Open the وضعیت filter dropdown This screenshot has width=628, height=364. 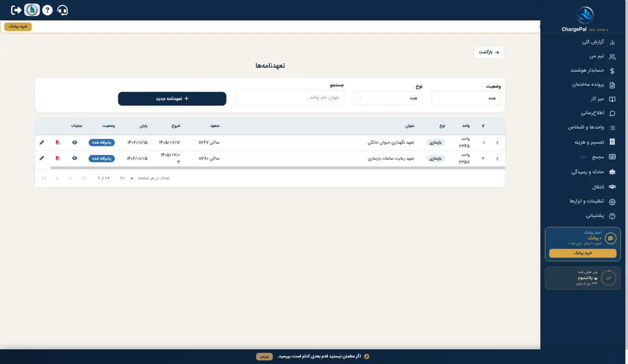[x=466, y=98]
